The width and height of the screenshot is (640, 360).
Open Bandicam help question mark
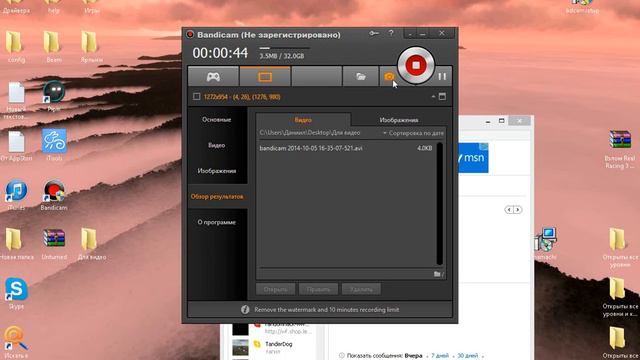tap(391, 33)
